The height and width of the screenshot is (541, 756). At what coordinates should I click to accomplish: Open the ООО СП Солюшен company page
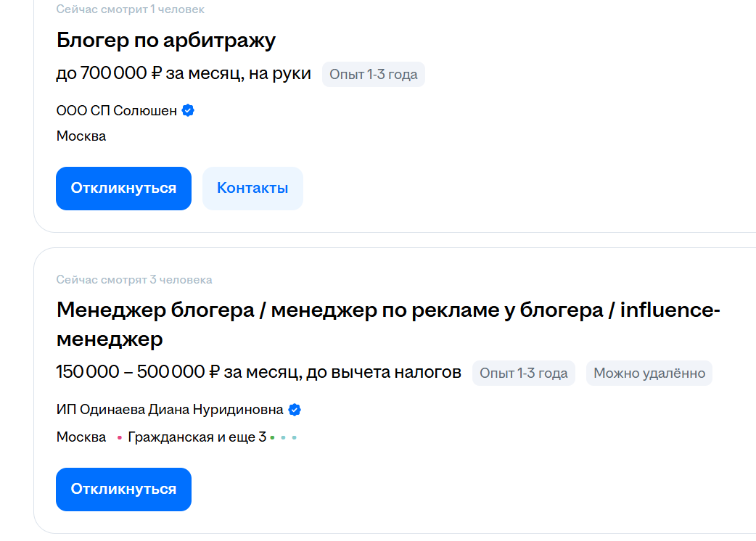(x=117, y=111)
